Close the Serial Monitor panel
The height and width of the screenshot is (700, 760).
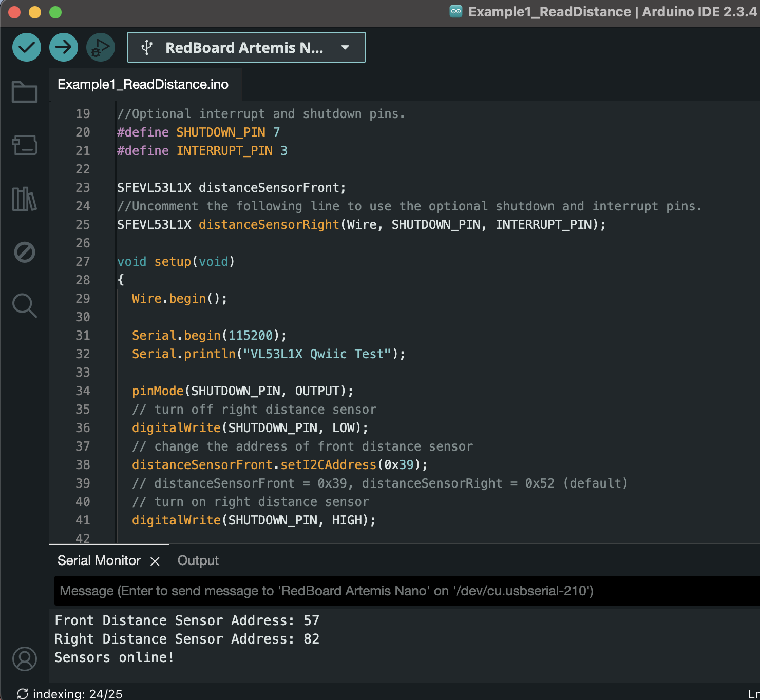[x=155, y=561]
